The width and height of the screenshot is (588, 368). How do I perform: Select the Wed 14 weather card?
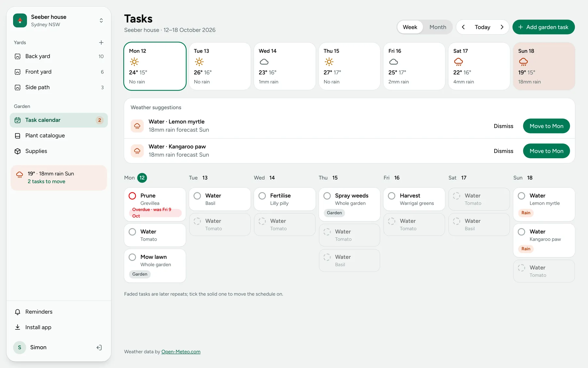[x=285, y=66]
